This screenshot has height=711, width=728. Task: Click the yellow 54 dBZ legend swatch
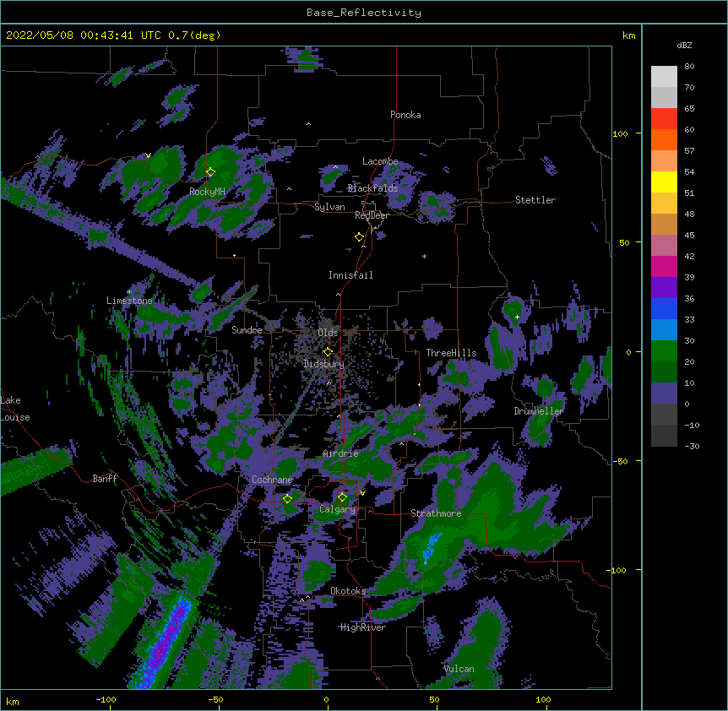[664, 182]
